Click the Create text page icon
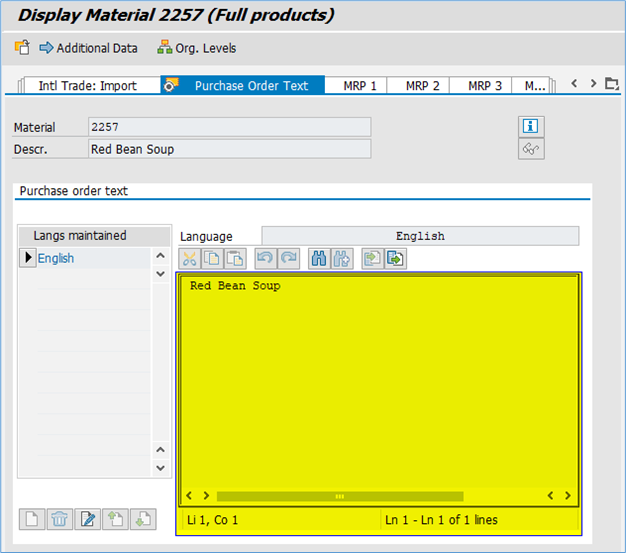This screenshot has width=626, height=553. pos(32,519)
